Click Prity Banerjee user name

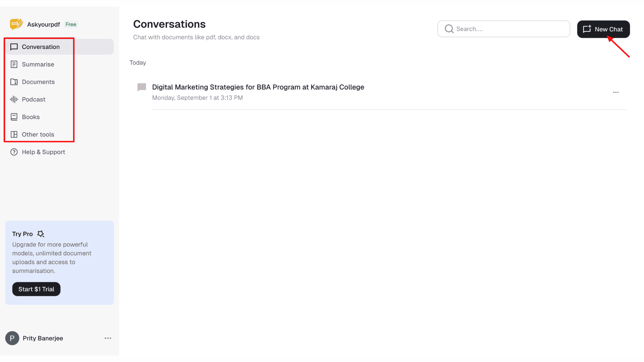[43, 338]
